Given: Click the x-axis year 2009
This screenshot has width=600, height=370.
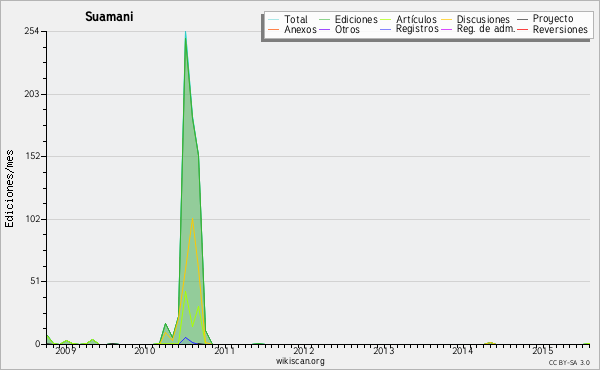Looking at the screenshot, I should (66, 350).
